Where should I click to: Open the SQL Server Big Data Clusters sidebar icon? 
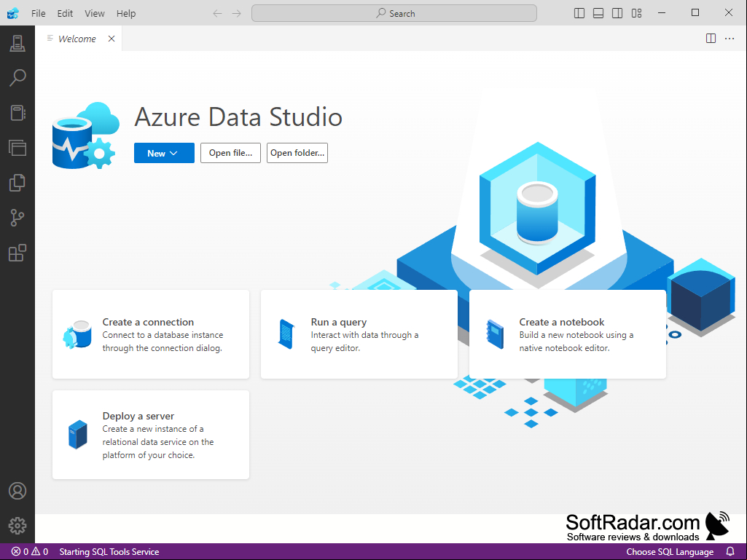pyautogui.click(x=17, y=148)
